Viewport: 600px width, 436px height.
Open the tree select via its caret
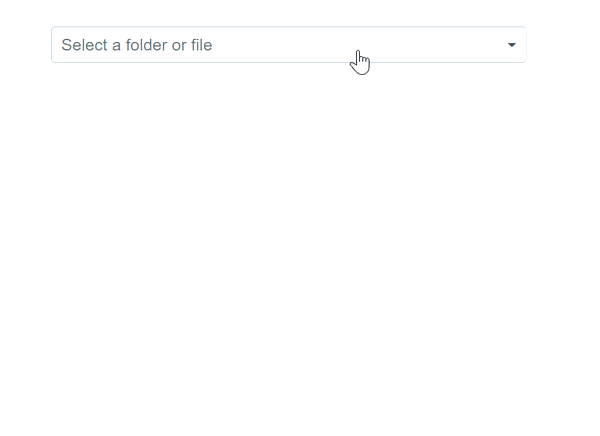pyautogui.click(x=512, y=45)
